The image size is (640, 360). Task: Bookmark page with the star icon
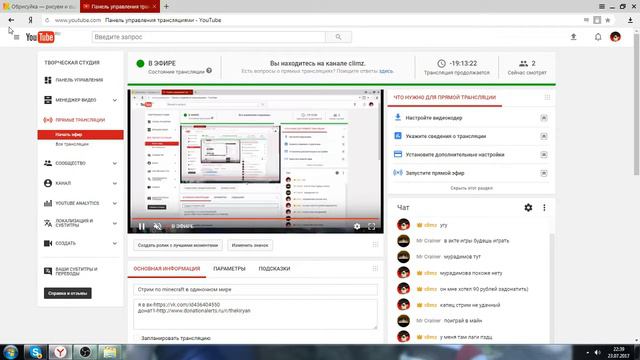(x=608, y=20)
